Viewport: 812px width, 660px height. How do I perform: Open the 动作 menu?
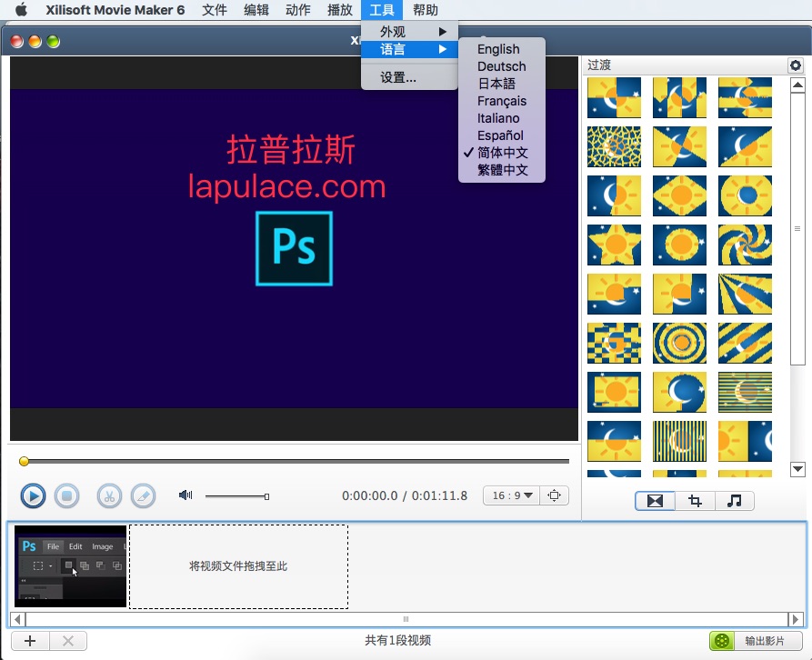pos(298,10)
